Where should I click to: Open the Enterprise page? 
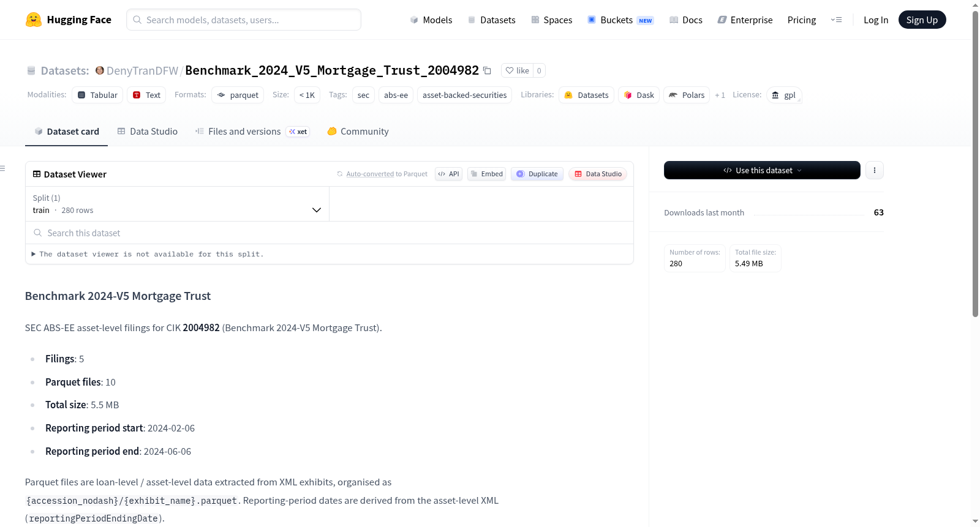coord(745,20)
